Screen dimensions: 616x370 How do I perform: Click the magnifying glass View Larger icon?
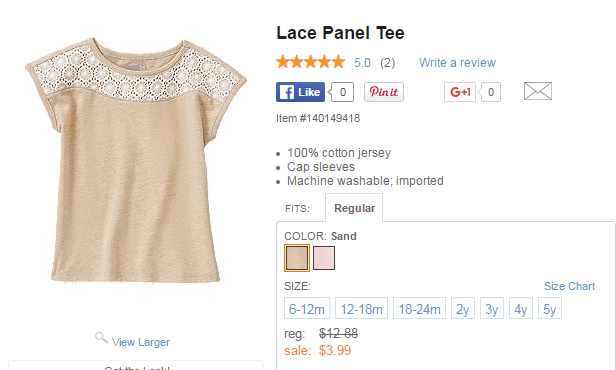click(x=101, y=337)
